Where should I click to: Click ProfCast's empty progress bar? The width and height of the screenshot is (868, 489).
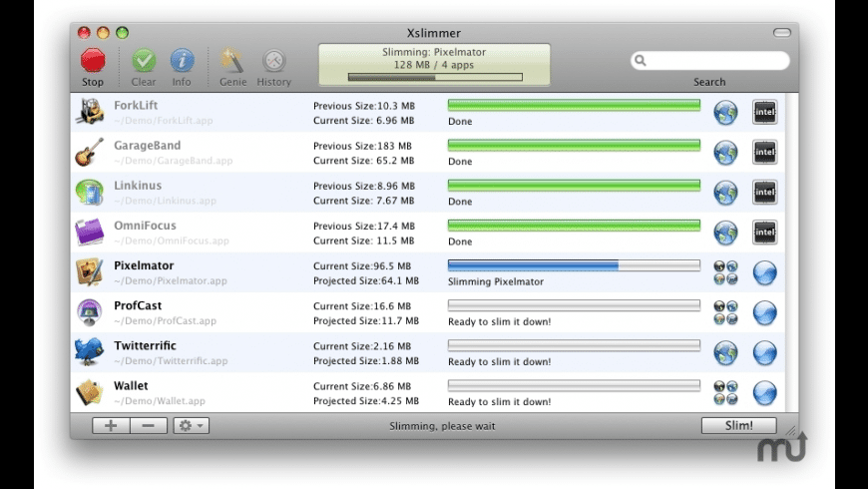tap(574, 305)
